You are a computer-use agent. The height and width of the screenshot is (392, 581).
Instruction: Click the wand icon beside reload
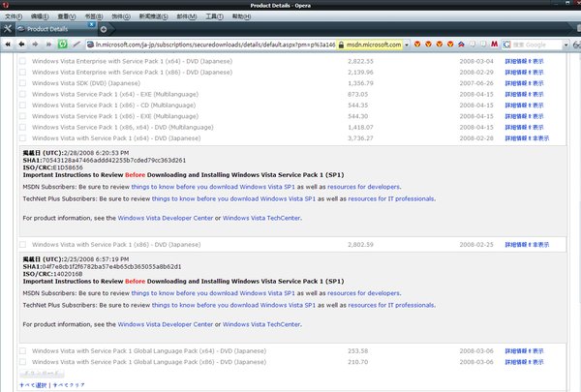pyautogui.click(x=76, y=45)
